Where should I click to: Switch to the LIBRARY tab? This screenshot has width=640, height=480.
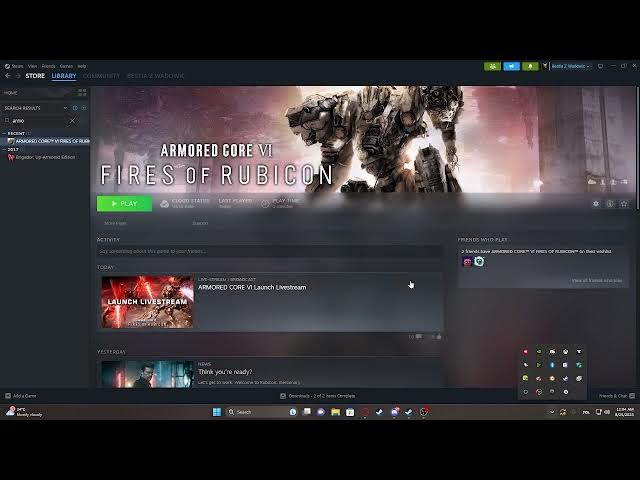click(x=64, y=76)
